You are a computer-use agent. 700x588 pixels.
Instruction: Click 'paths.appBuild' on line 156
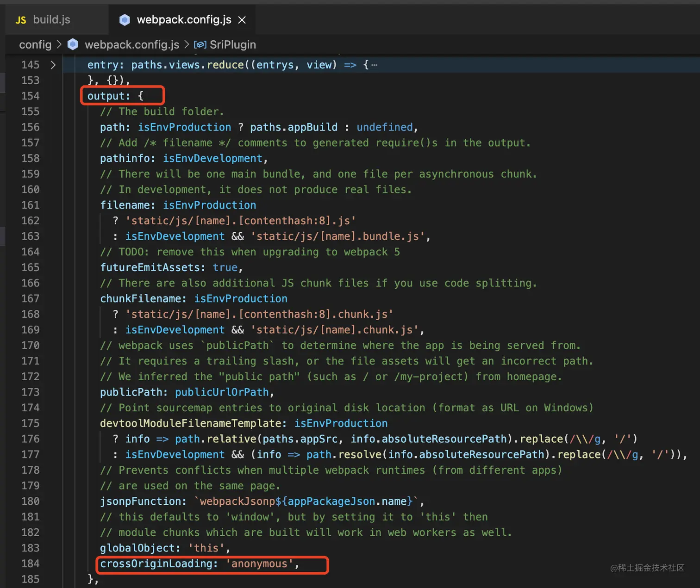(294, 127)
